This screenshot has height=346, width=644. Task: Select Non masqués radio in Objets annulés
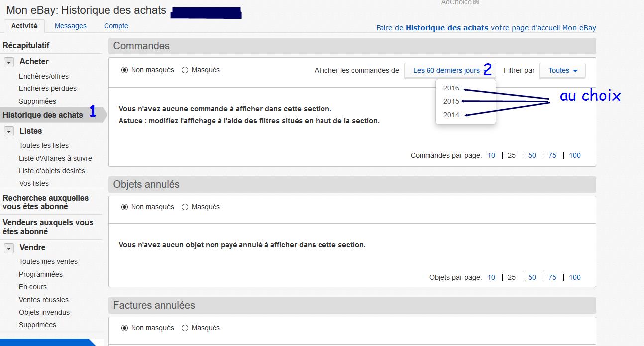pos(124,207)
